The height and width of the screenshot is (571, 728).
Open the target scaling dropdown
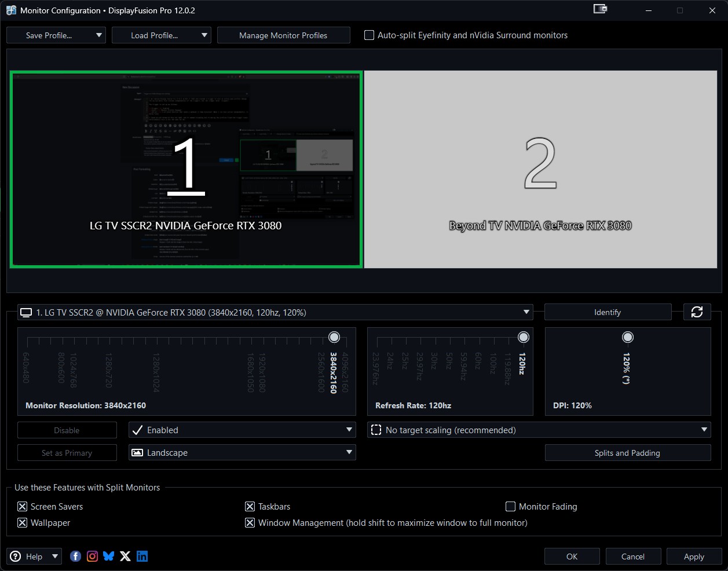539,430
